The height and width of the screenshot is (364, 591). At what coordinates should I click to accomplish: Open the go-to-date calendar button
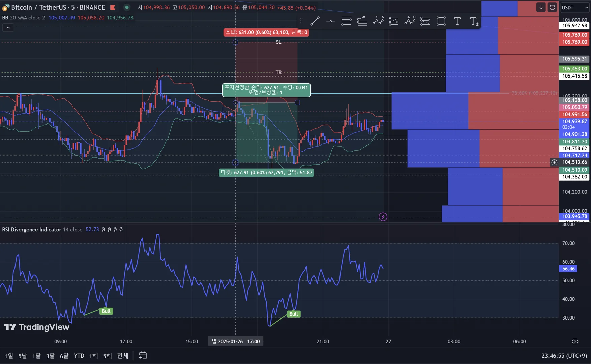[143, 356]
